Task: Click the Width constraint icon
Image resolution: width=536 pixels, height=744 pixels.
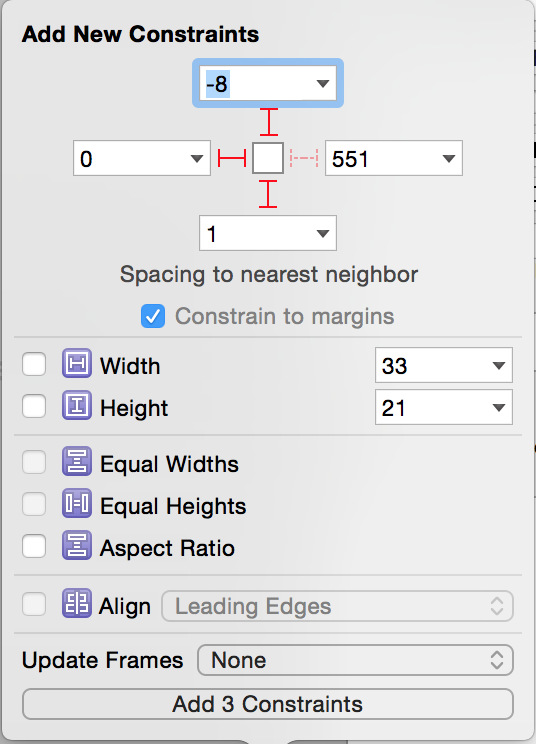Action: [x=77, y=364]
